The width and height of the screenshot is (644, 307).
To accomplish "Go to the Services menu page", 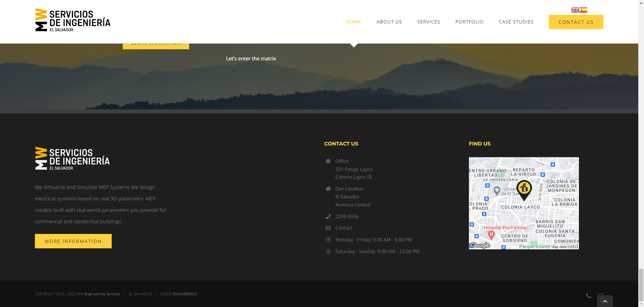I will click(428, 22).
